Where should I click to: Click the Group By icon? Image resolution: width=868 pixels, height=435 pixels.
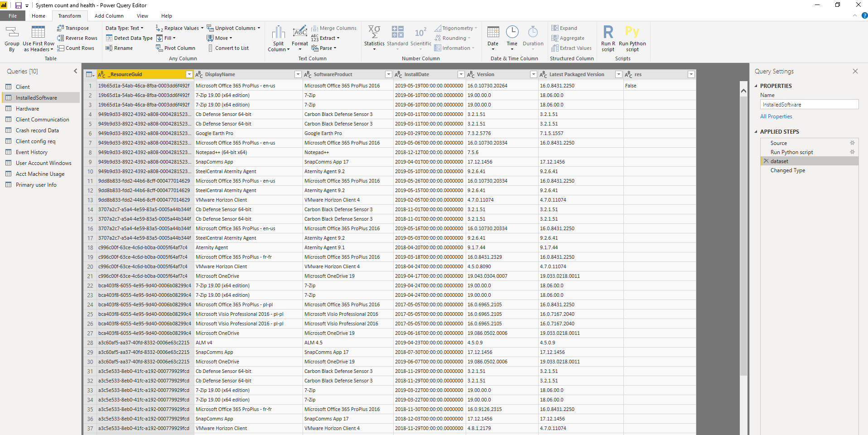click(12, 32)
